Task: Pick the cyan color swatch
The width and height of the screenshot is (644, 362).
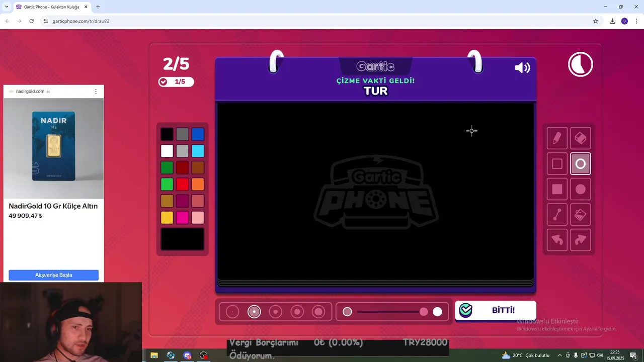Action: (x=198, y=151)
